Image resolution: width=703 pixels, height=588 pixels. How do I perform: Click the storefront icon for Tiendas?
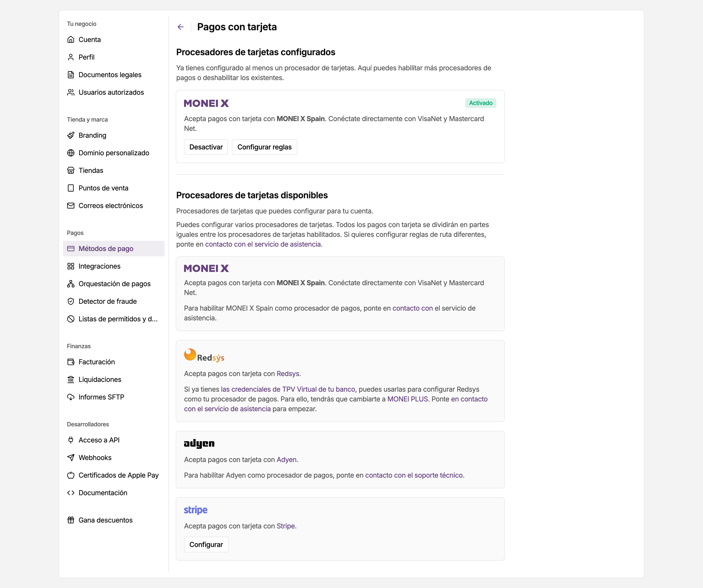coord(71,170)
